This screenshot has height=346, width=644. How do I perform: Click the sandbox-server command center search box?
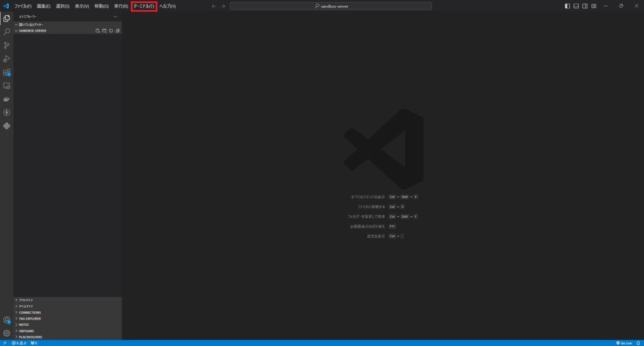[330, 6]
